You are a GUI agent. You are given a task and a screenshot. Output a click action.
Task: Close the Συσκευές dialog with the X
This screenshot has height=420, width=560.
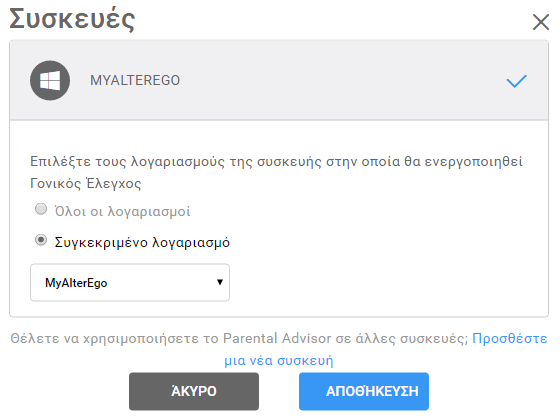pyautogui.click(x=541, y=22)
